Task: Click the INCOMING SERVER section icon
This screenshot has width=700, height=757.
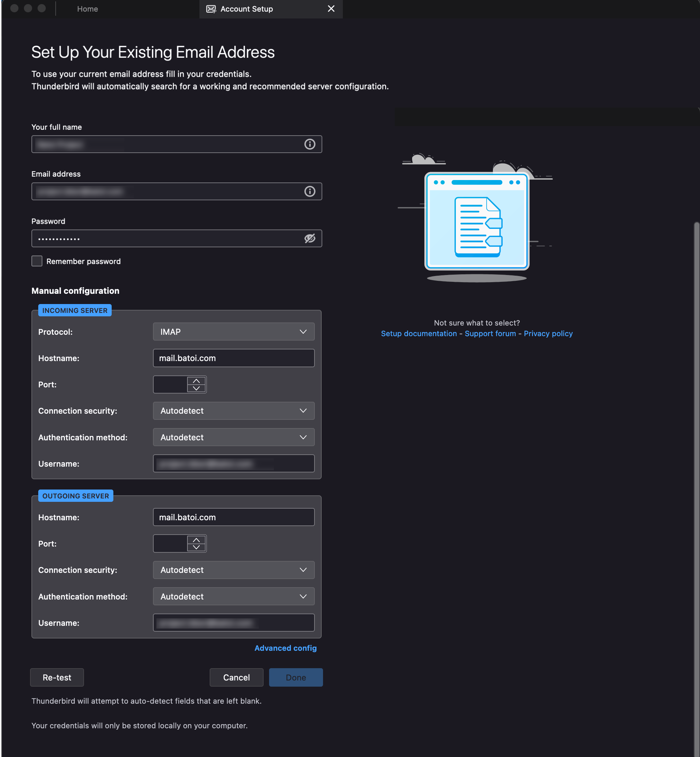Action: pyautogui.click(x=74, y=310)
